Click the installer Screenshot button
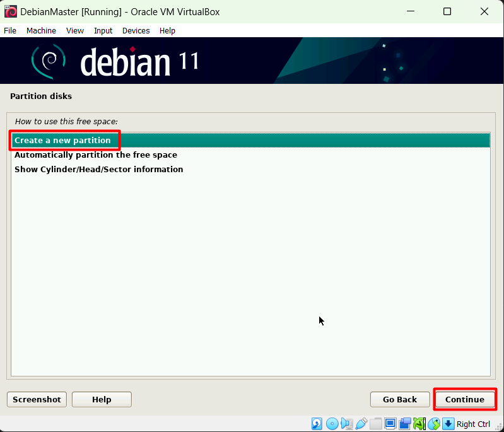Viewport: 504px width, 432px height. point(37,399)
